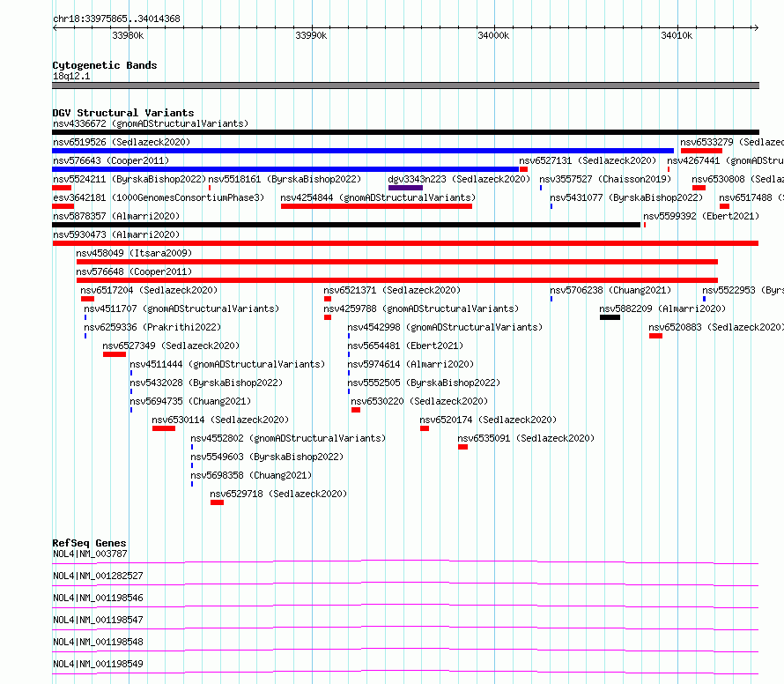Click the nsv6529718 Sedlazeck2020 label
784x684 pixels.
point(278,494)
